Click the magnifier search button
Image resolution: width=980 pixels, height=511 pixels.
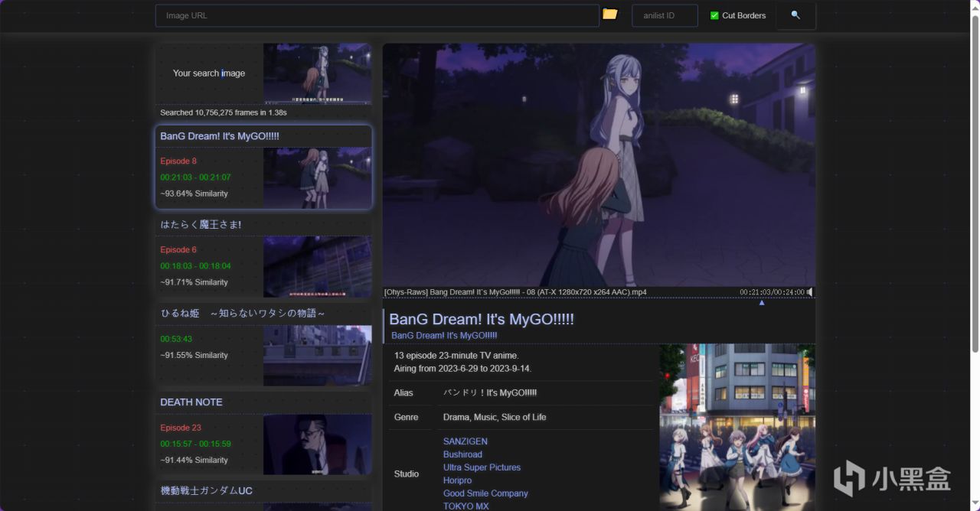795,15
